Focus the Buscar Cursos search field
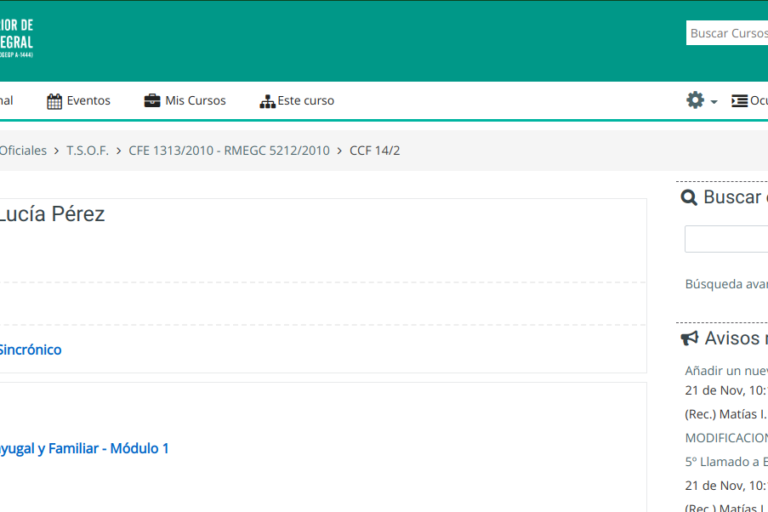This screenshot has height=512, width=768. (727, 33)
